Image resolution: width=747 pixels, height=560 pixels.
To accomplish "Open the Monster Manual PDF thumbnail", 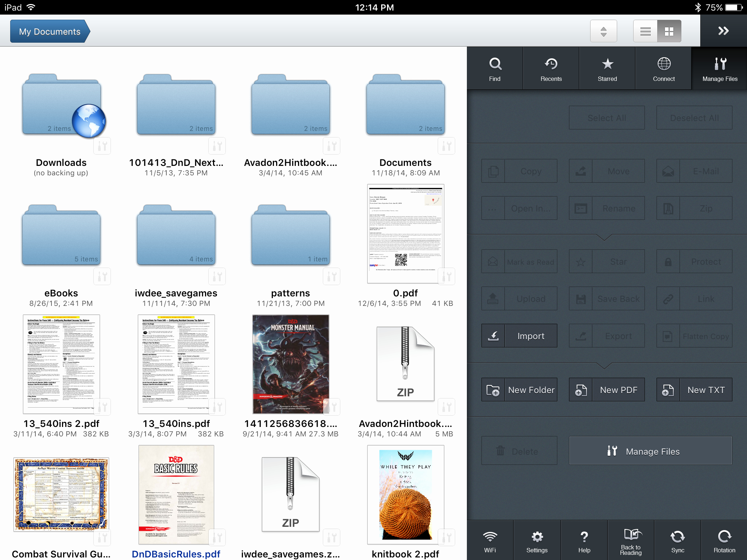I will coord(291,364).
